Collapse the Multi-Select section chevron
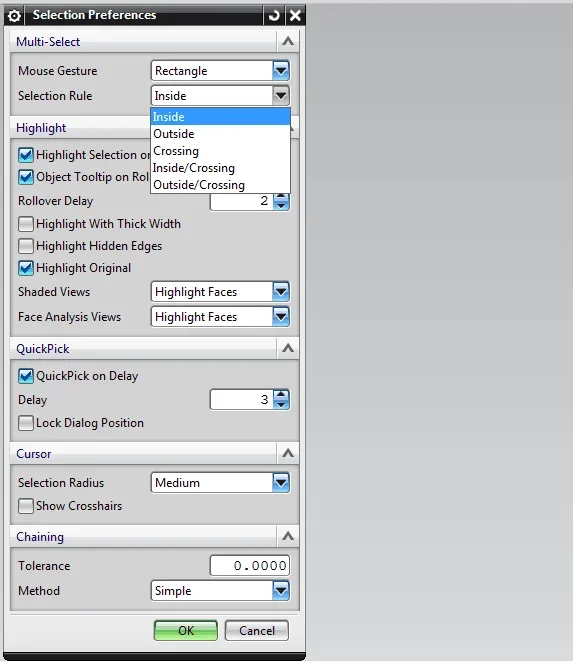This screenshot has height=661, width=573. click(x=288, y=41)
